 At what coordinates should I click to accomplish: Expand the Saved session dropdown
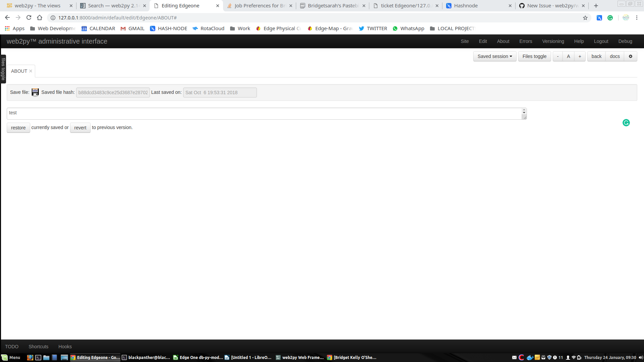point(494,56)
